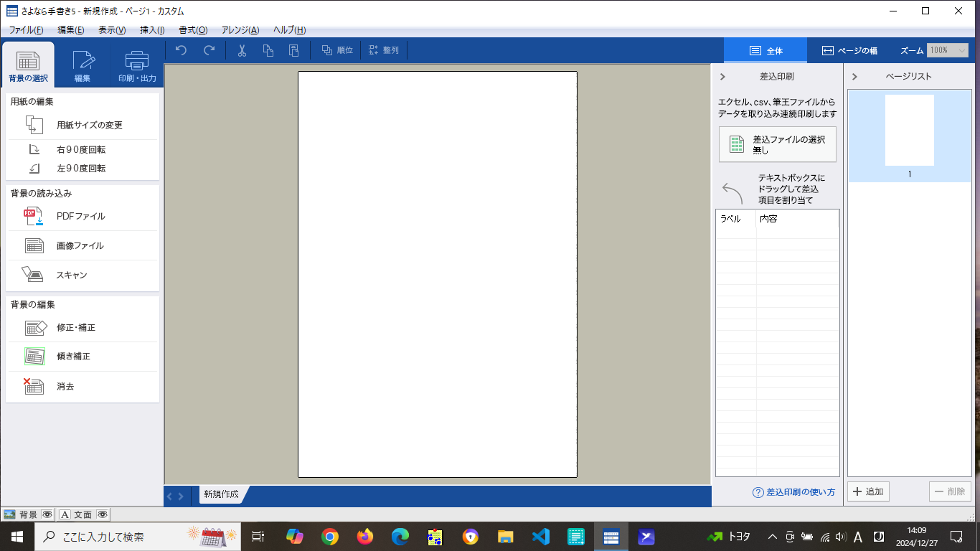Open the 書式(O) menu
This screenshot has width=980, height=551.
coord(193,30)
